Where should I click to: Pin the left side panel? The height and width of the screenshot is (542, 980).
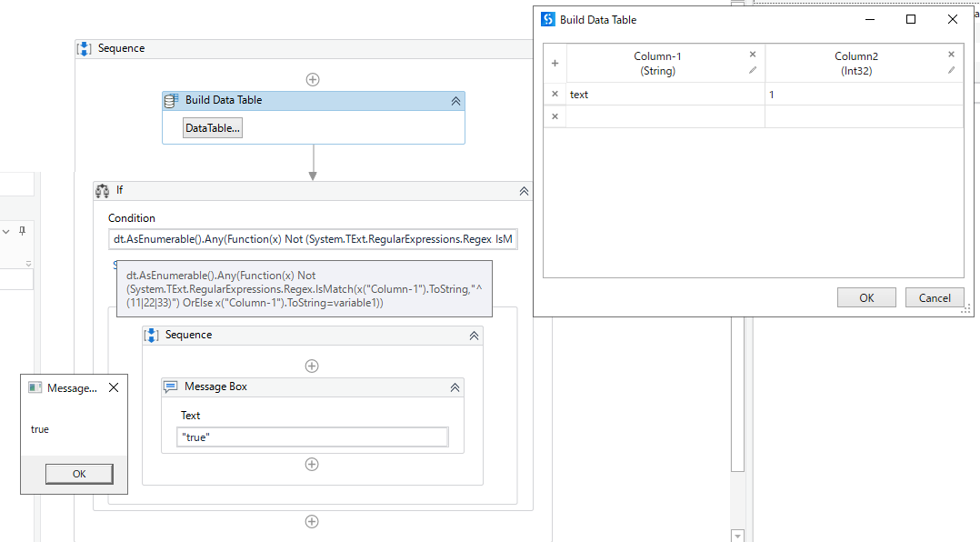pos(22,231)
